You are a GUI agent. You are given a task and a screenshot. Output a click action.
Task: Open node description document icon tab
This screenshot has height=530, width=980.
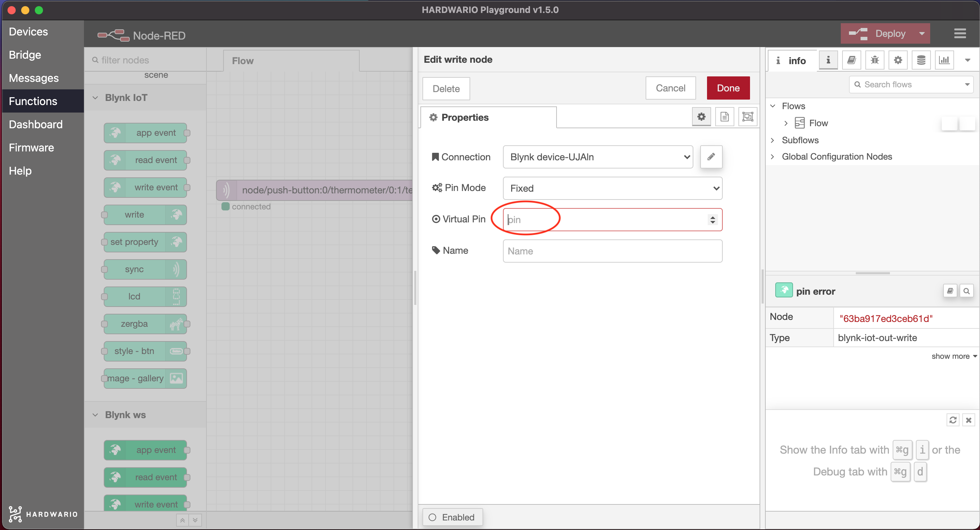[x=724, y=117]
